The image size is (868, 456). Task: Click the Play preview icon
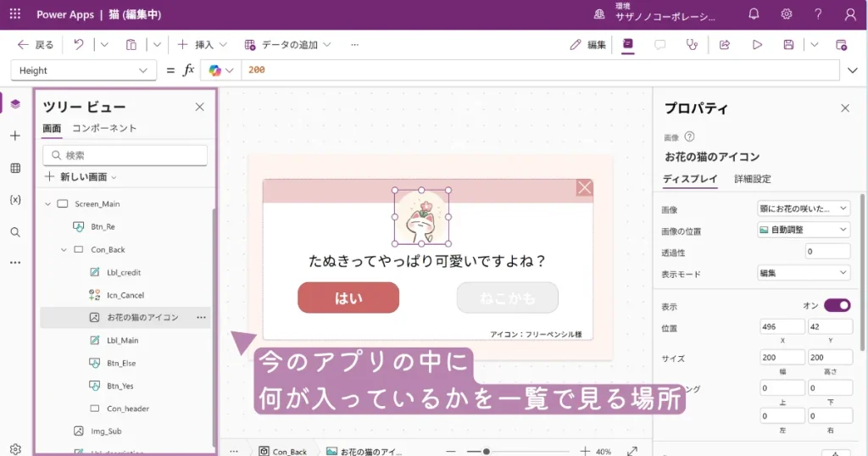757,45
